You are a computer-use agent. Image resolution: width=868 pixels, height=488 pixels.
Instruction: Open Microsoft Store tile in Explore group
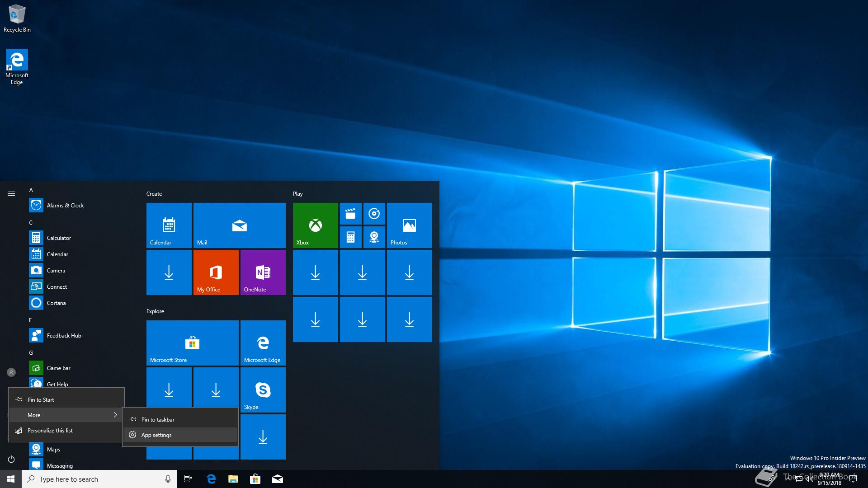[192, 343]
